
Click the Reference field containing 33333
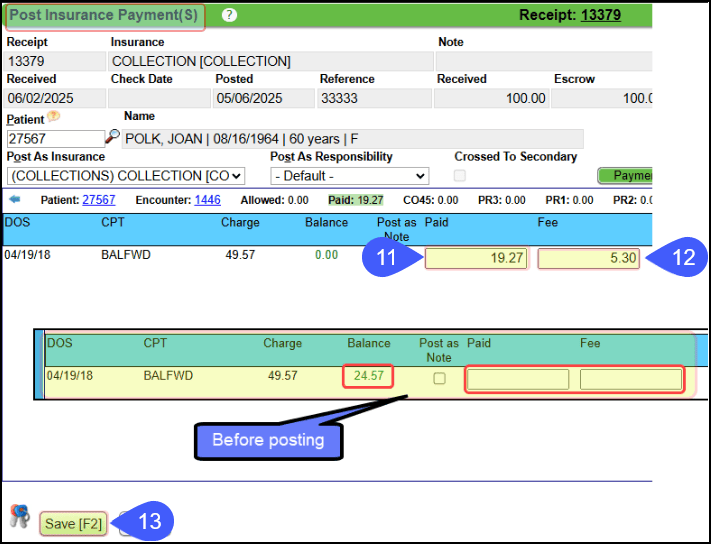tap(373, 98)
